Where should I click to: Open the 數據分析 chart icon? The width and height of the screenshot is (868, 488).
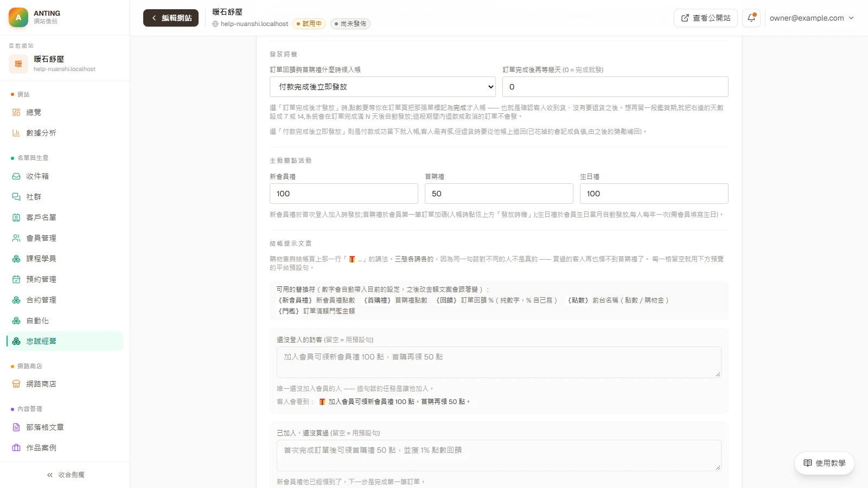pos(16,133)
